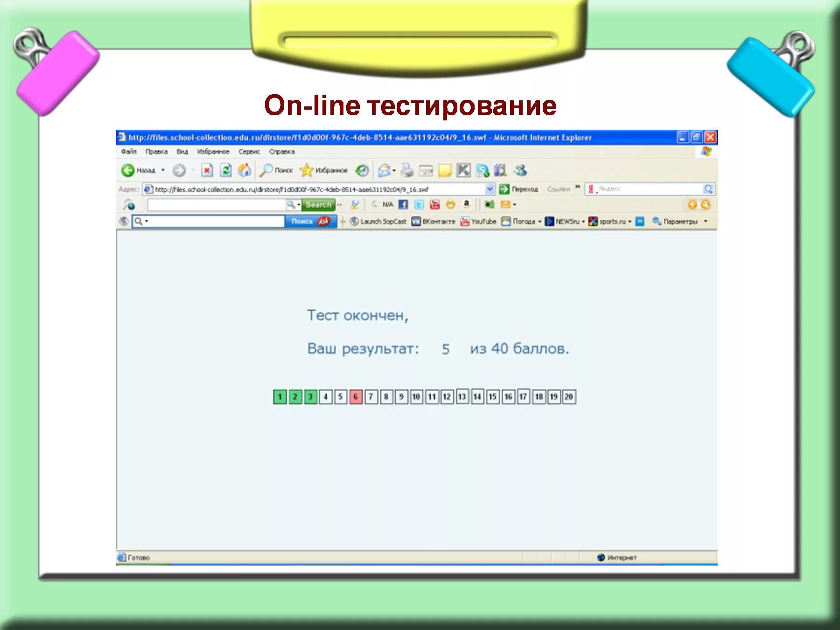Select question 3 green box
The width and height of the screenshot is (840, 630).
[x=310, y=397]
